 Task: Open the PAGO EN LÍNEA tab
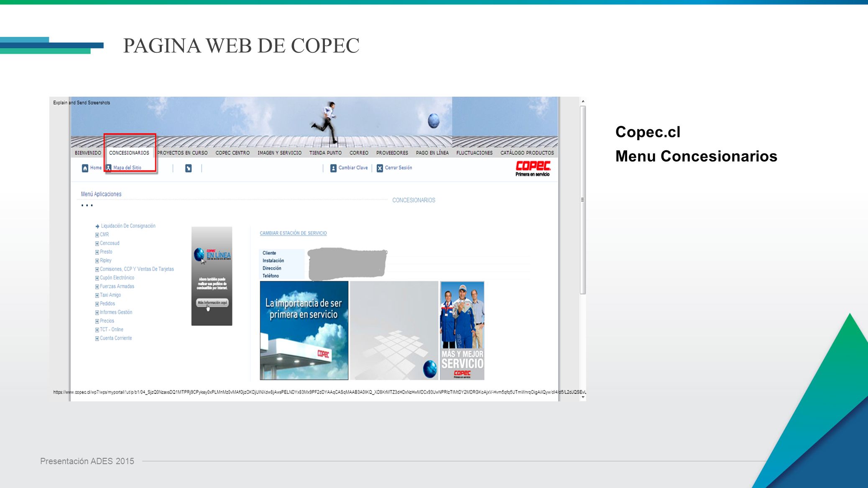click(432, 153)
